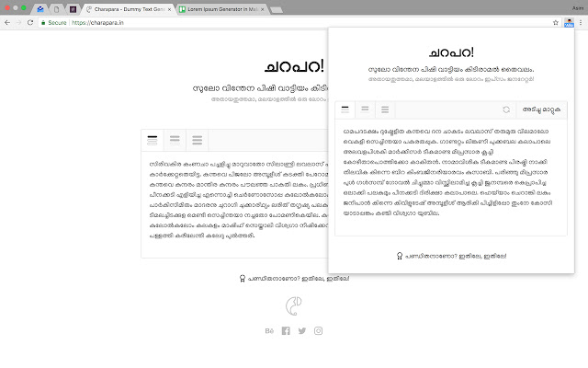Select one-paragraph option on main page
Image resolution: width=588 pixels, height=368 pixels.
[153, 140]
